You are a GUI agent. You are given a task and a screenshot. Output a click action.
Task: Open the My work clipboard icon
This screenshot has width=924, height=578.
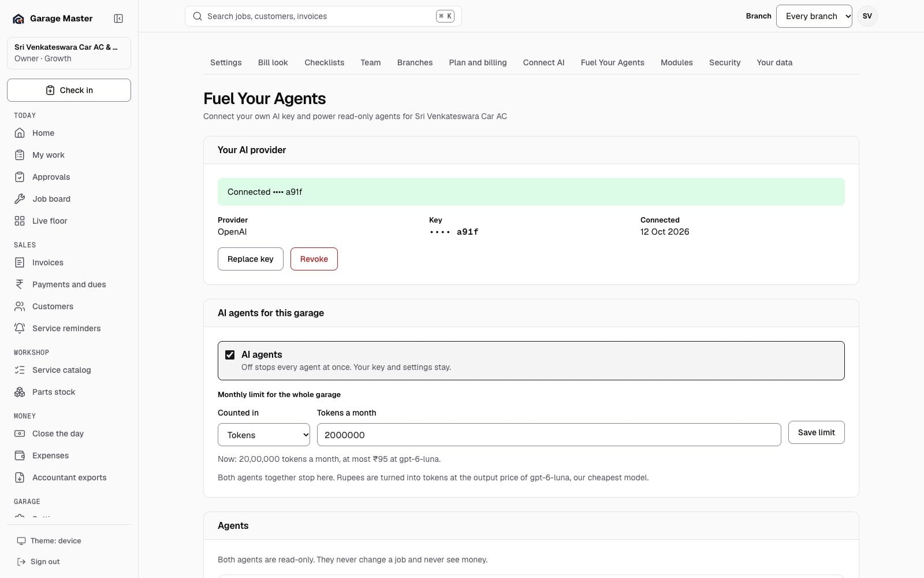[20, 155]
